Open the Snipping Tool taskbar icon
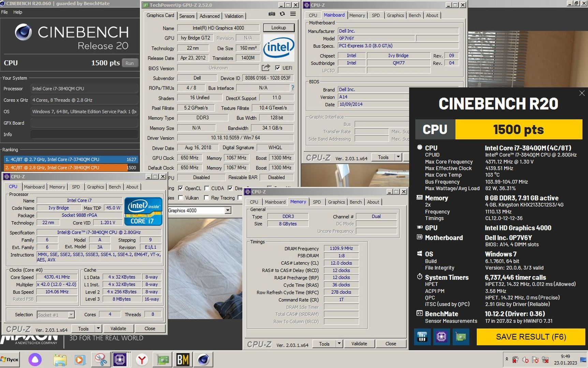This screenshot has width=588, height=368. pos(101,359)
